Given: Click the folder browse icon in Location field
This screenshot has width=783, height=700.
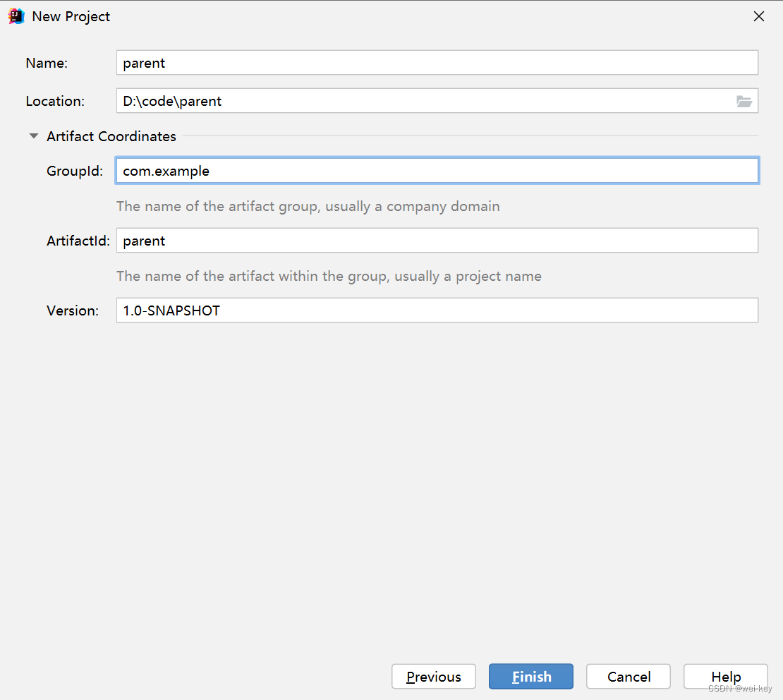Looking at the screenshot, I should [744, 102].
